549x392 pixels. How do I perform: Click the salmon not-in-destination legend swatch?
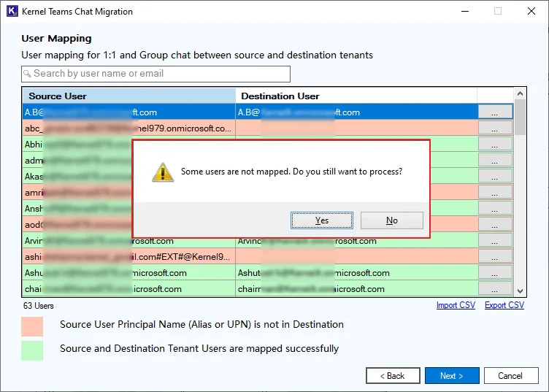[x=32, y=326]
